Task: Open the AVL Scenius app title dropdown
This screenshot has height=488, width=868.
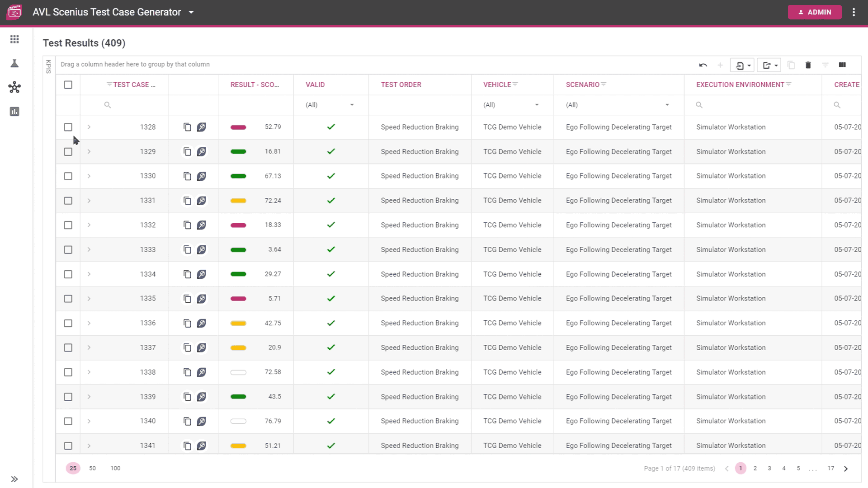Action: (191, 12)
